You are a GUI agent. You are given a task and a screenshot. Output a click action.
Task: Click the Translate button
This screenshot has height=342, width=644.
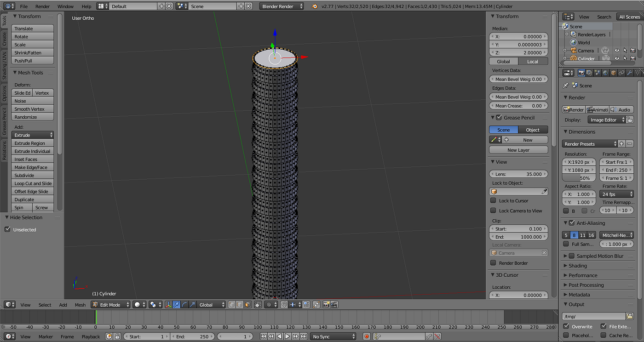pyautogui.click(x=33, y=28)
